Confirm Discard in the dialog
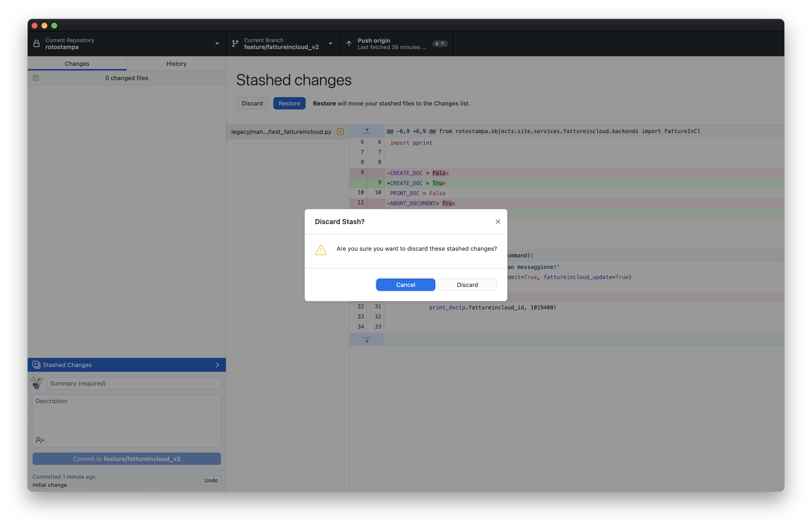 click(x=467, y=285)
